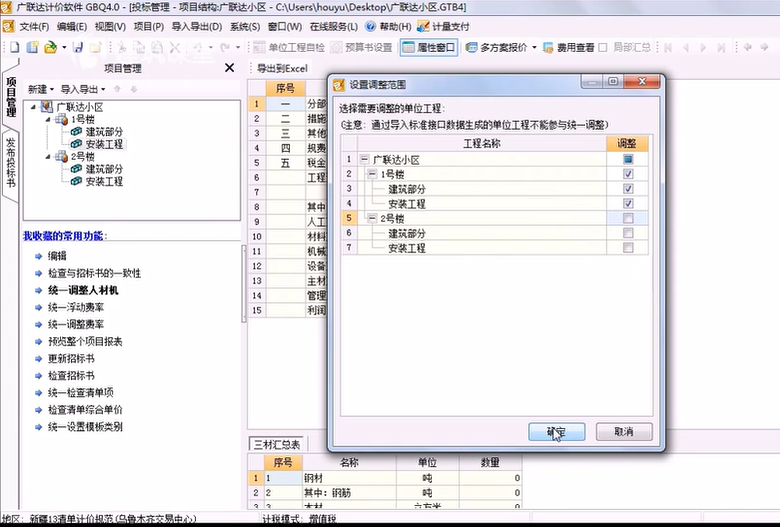Check the 2号楼 adjust checkbox in dialog

[628, 218]
